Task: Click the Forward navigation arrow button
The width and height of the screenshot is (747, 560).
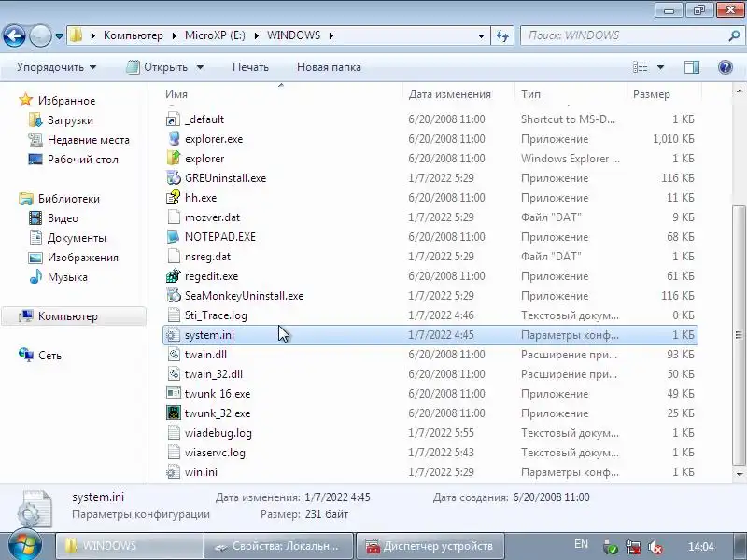Action: (40, 35)
